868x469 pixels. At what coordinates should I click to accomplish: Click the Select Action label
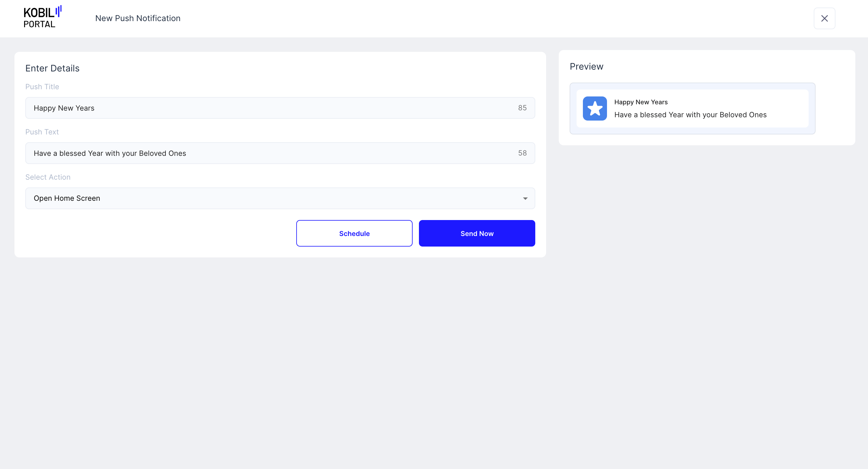click(x=48, y=177)
